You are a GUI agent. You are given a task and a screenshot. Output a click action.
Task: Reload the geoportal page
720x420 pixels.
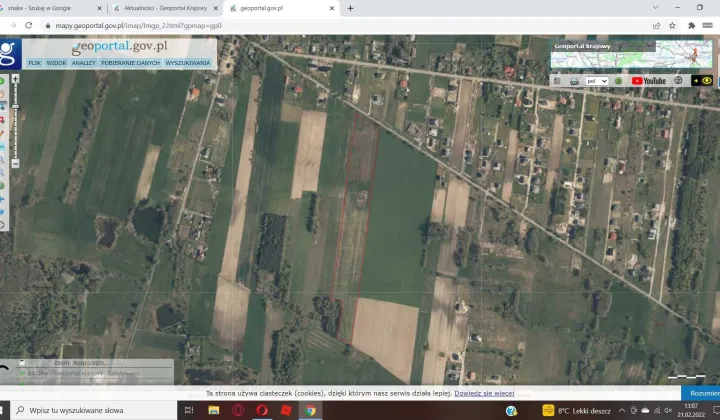[28, 26]
